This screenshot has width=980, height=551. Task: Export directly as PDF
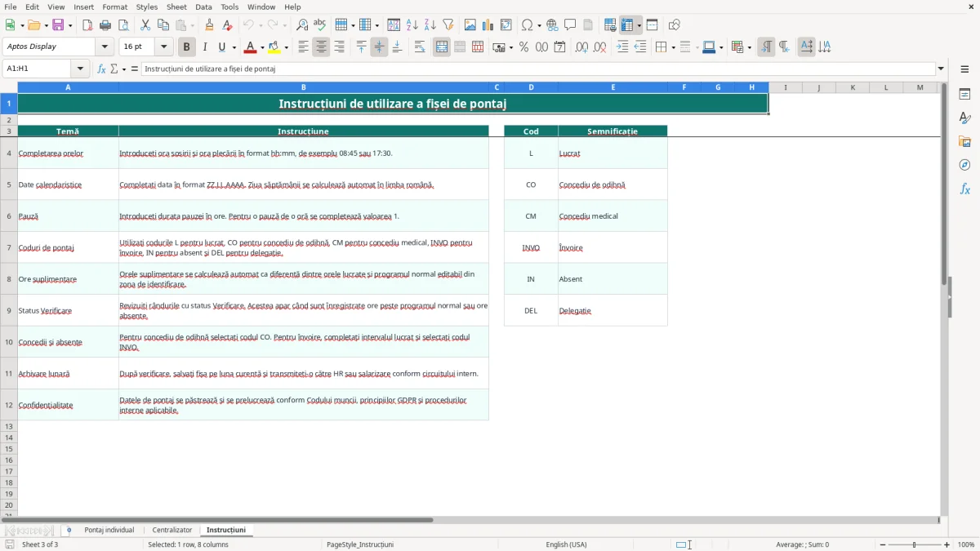pyautogui.click(x=87, y=25)
